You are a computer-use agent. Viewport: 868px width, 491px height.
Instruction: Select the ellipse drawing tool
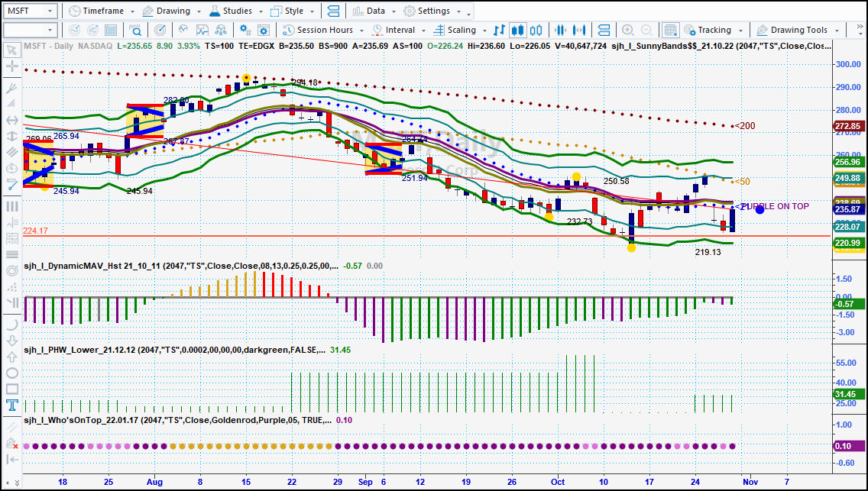11,373
